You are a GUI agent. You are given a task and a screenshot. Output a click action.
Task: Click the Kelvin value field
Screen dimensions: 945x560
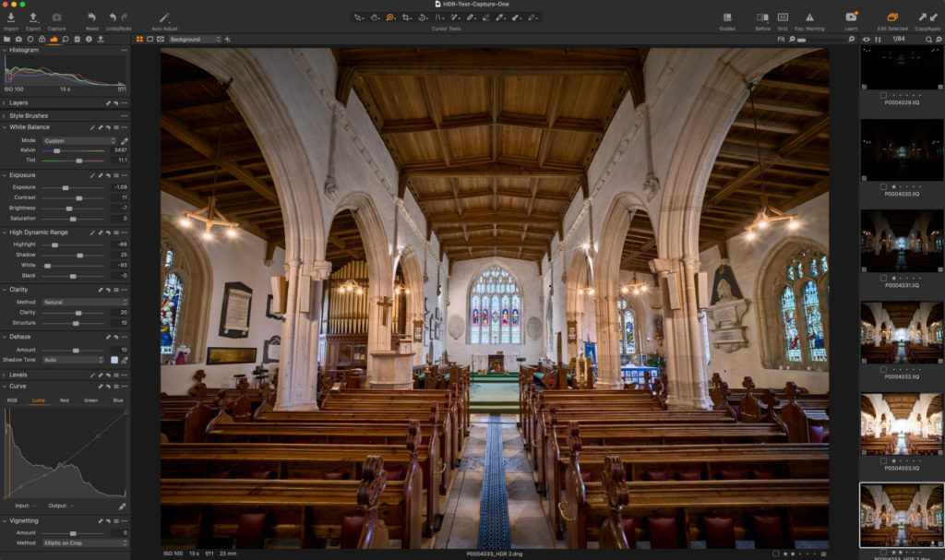pos(119,150)
